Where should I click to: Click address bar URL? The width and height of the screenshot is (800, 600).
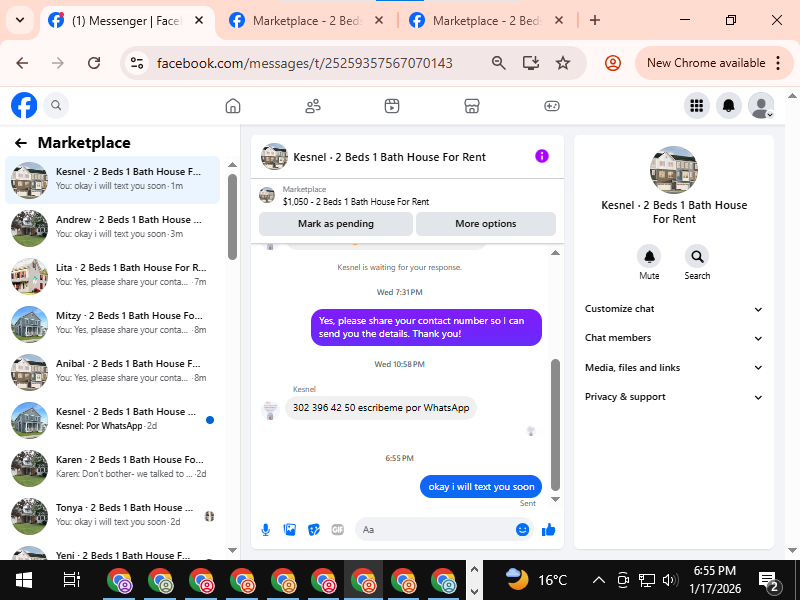tap(304, 63)
